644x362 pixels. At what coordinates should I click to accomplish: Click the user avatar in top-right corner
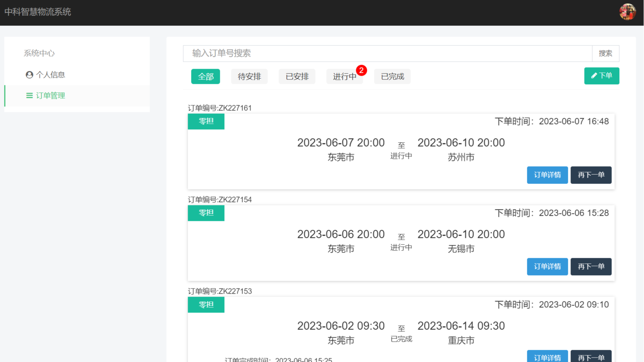click(627, 12)
